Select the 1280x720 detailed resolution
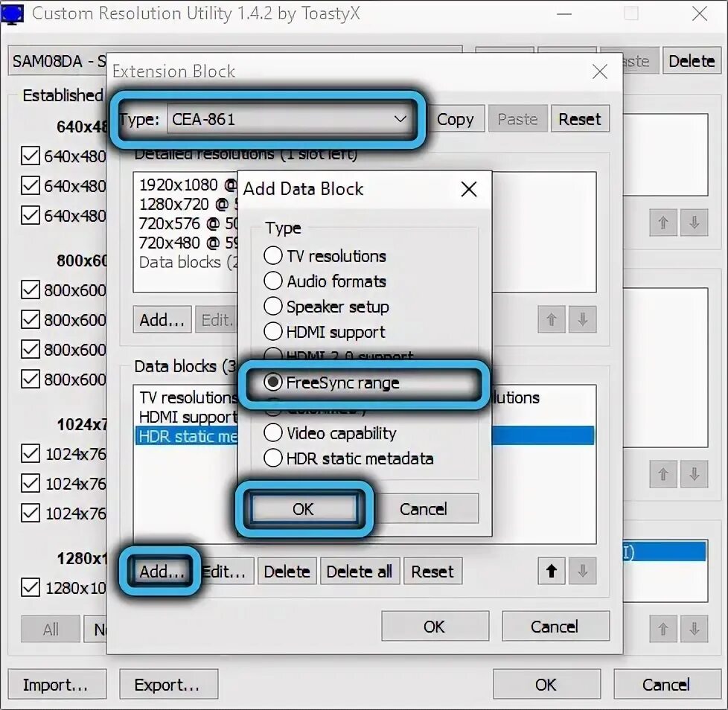 [x=186, y=204]
